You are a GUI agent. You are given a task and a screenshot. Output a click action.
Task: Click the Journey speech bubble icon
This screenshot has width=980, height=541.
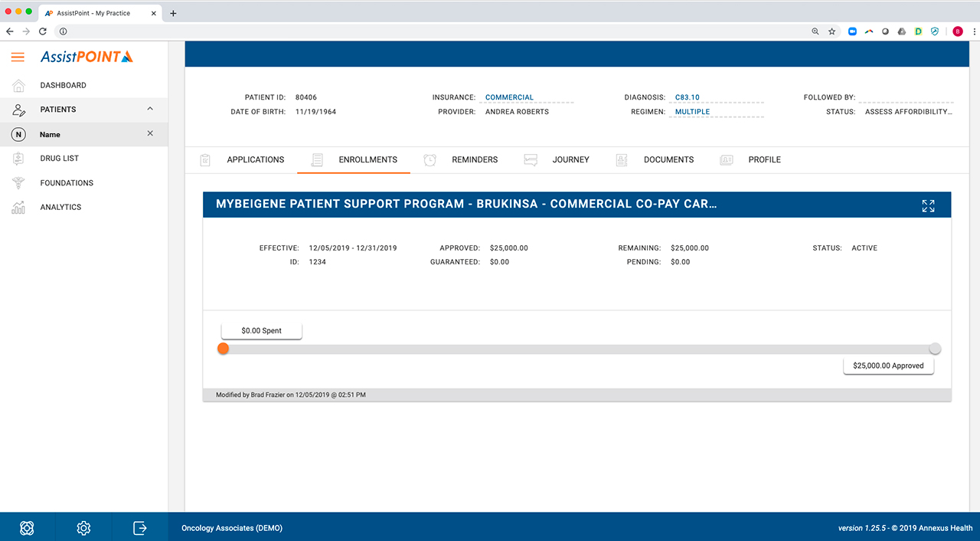(531, 159)
